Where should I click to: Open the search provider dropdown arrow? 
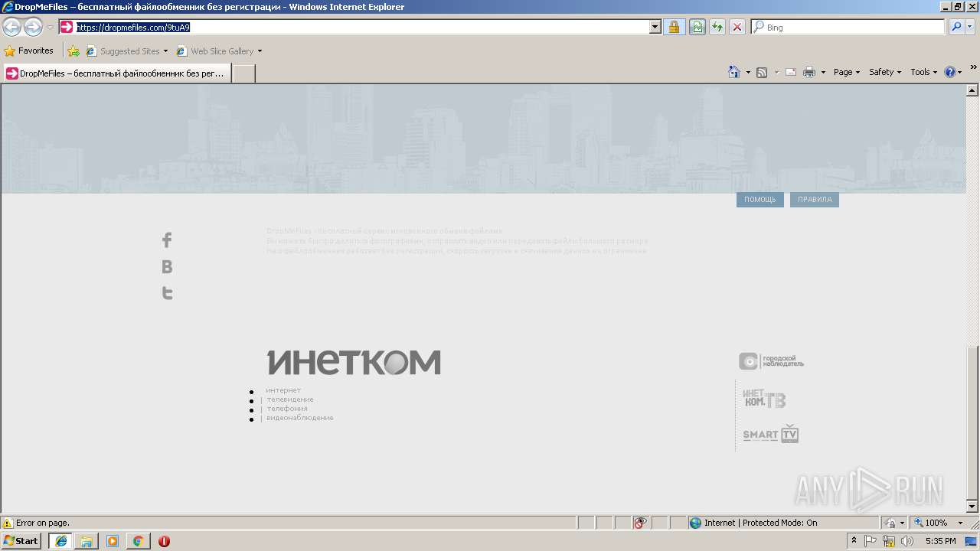[970, 27]
